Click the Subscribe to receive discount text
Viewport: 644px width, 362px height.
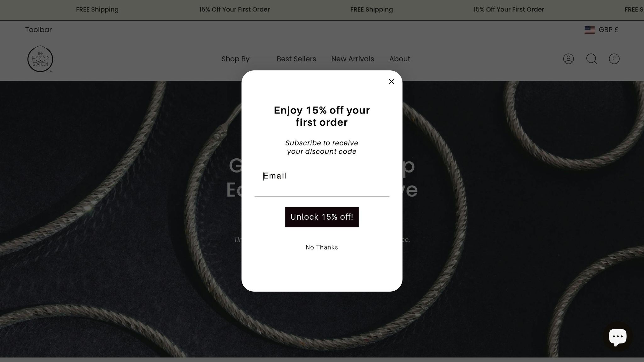coord(322,147)
